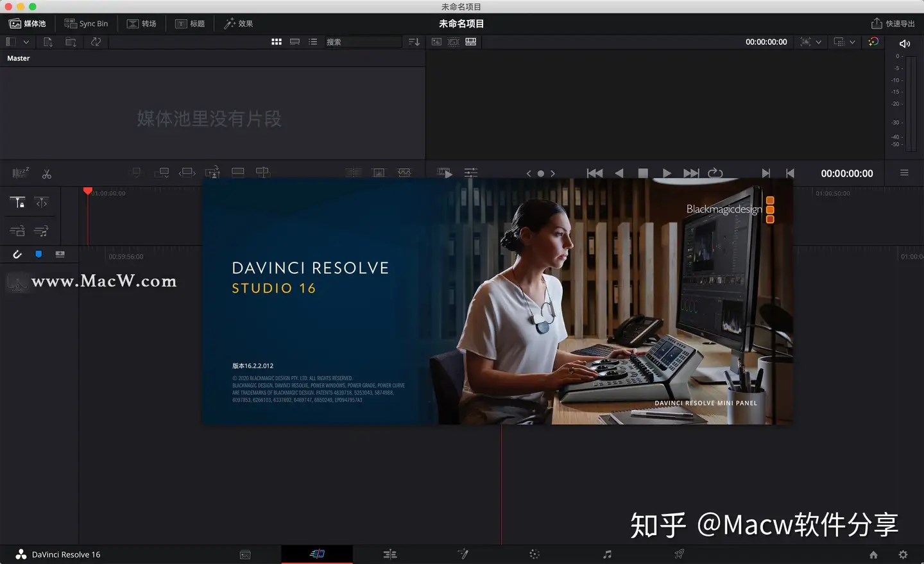Screen dimensions: 924x564
Task: Switch media pool to thumbnail grid view
Action: click(x=277, y=42)
